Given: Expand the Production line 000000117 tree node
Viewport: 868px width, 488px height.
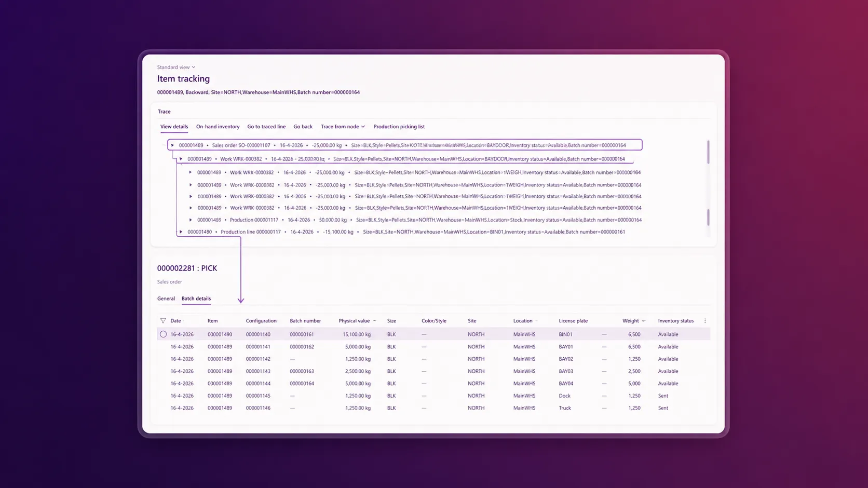Looking at the screenshot, I should point(181,232).
